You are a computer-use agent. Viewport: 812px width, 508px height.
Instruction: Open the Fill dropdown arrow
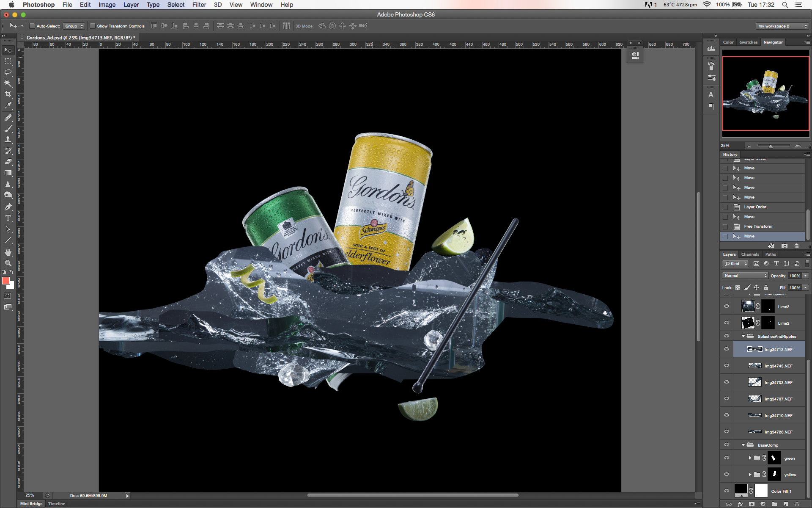click(806, 287)
